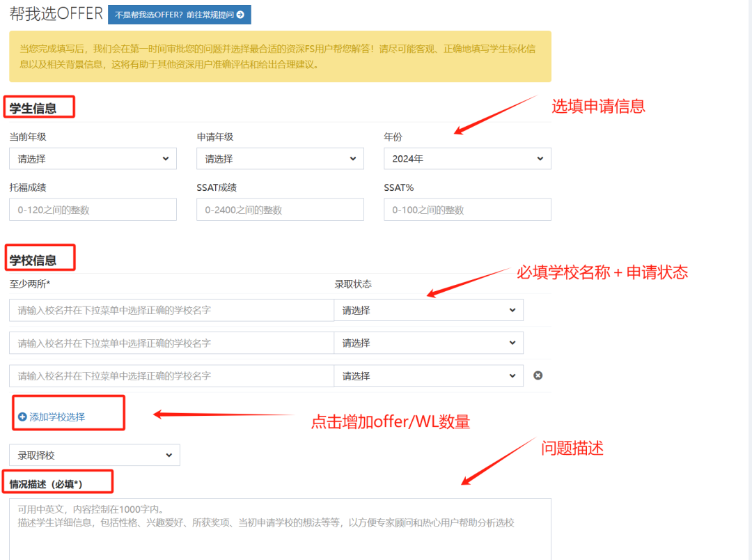Click the 添加学校选择 link

coord(52,417)
